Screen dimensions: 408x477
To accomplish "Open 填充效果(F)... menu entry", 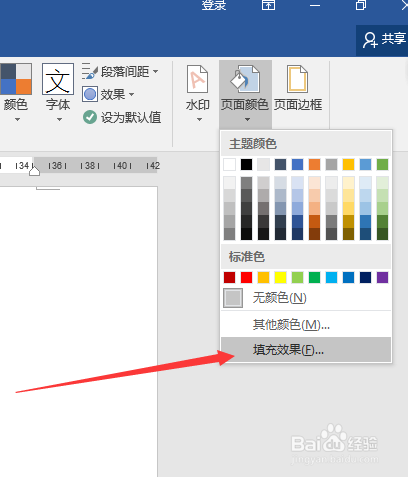I will (x=306, y=350).
